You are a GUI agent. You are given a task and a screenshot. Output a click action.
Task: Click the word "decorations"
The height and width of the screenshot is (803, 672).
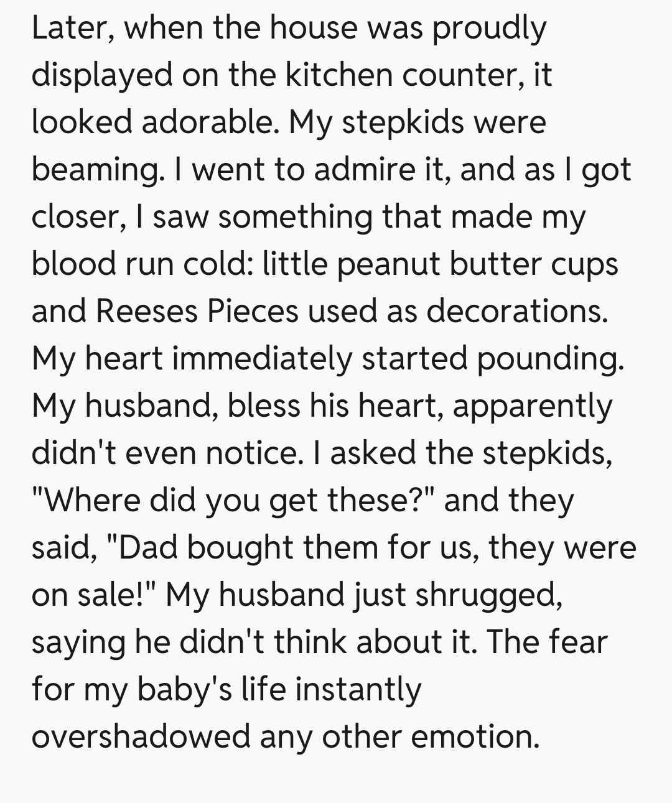click(x=516, y=312)
